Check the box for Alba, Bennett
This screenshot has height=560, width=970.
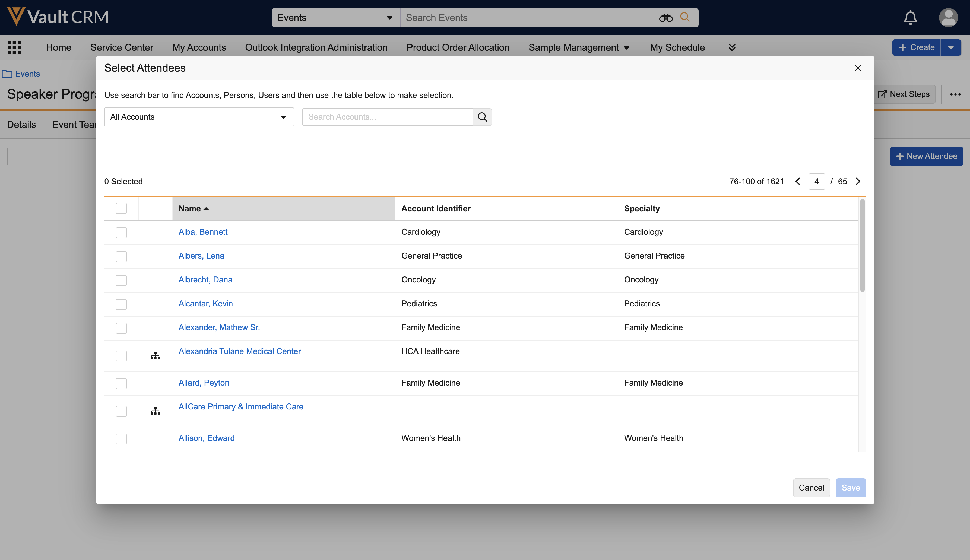[x=121, y=233]
